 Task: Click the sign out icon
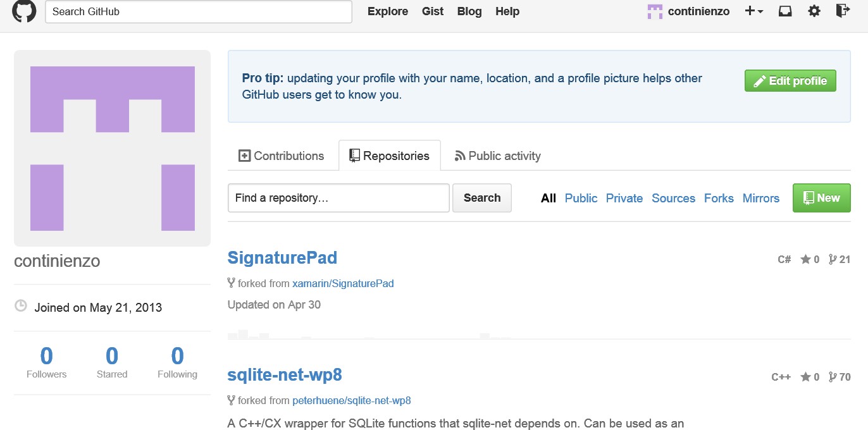(x=843, y=11)
